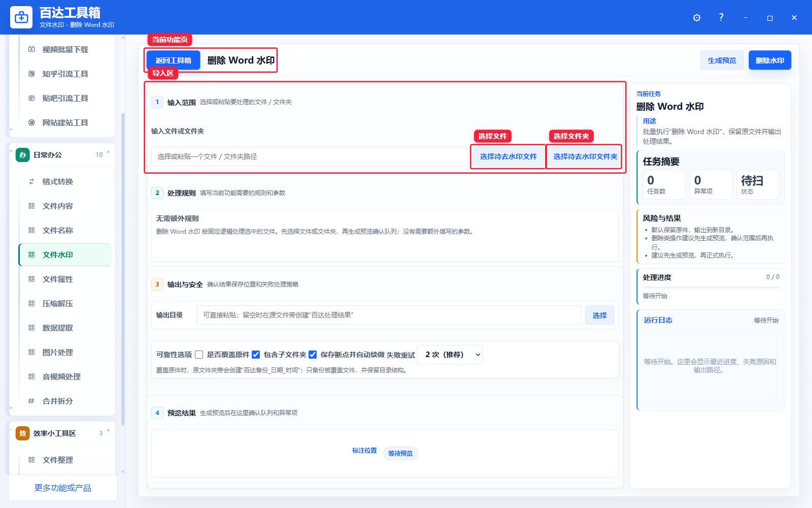Select the 图片处理 menu item
Viewport: 812px width, 508px height.
65,352
